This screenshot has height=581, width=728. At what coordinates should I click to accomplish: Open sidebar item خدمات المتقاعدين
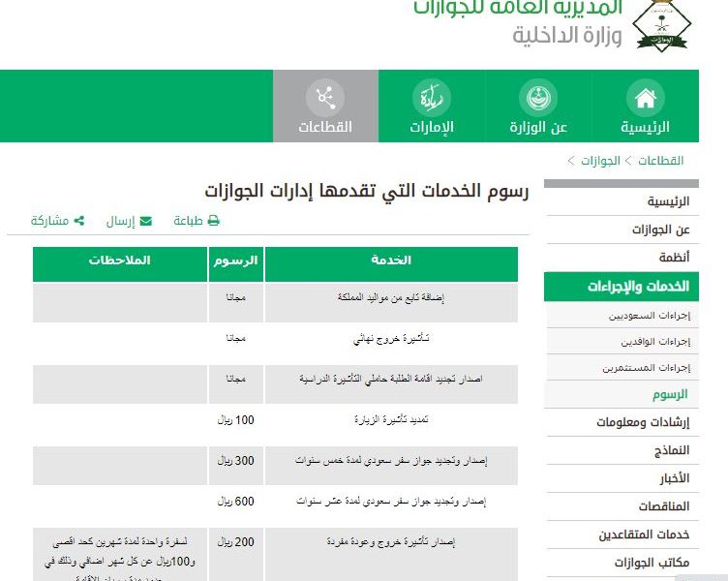(x=622, y=535)
